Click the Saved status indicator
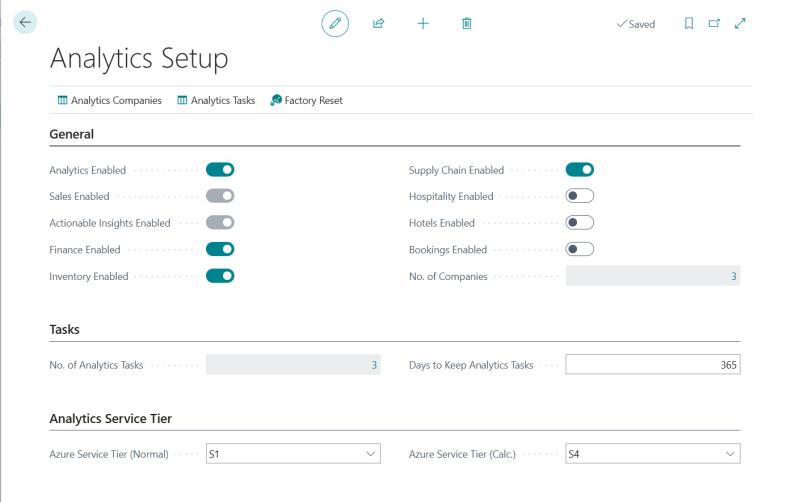The width and height of the screenshot is (800, 502). pyautogui.click(x=636, y=24)
